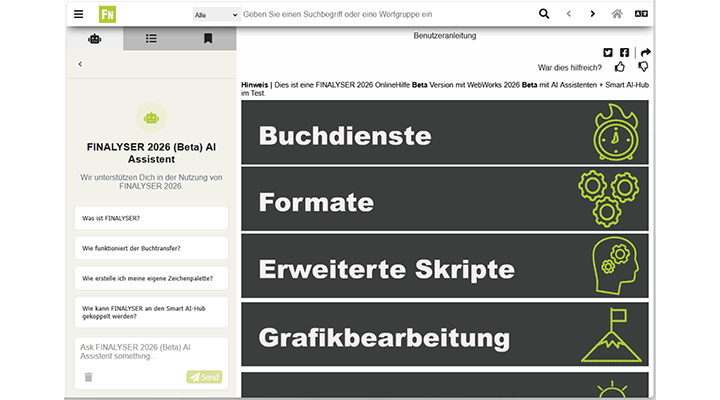
Task: Click the green Send button
Action: point(204,377)
